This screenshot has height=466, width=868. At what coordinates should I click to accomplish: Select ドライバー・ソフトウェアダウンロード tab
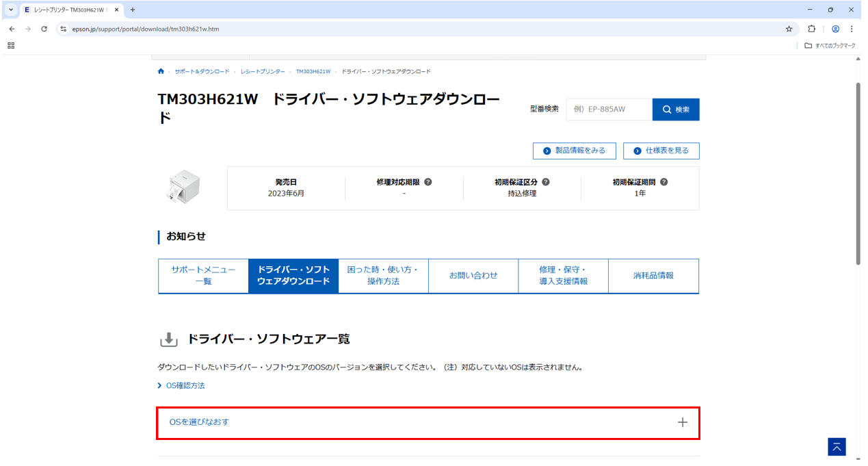point(293,276)
